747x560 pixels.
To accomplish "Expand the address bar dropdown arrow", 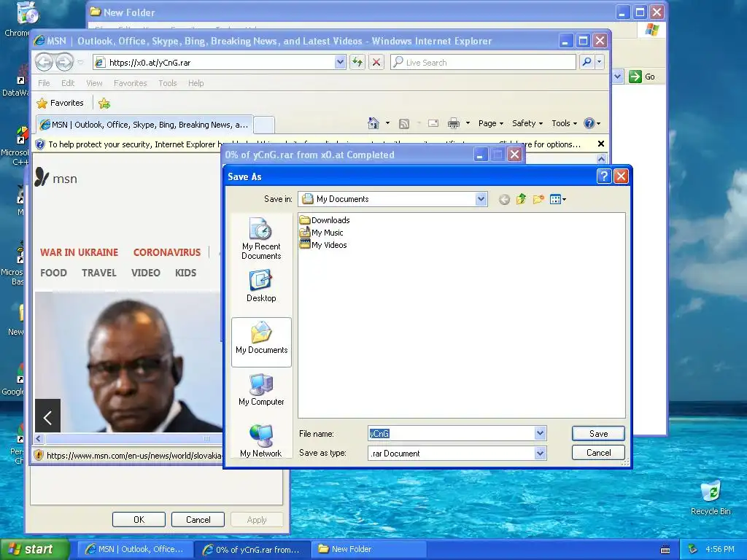I will 340,62.
